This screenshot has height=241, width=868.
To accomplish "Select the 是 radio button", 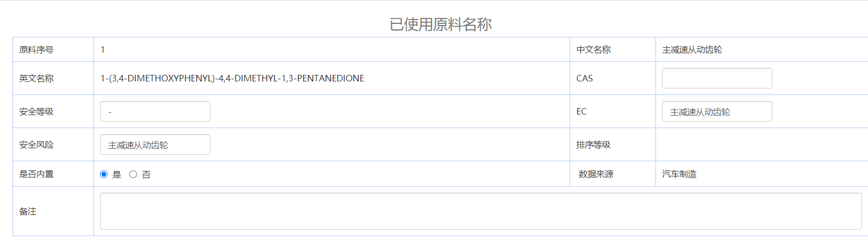I will coord(104,174).
